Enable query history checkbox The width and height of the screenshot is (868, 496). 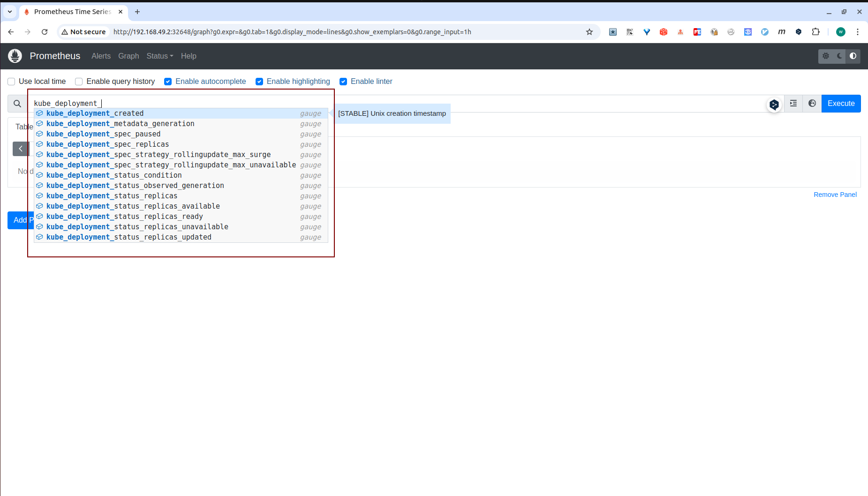click(79, 82)
